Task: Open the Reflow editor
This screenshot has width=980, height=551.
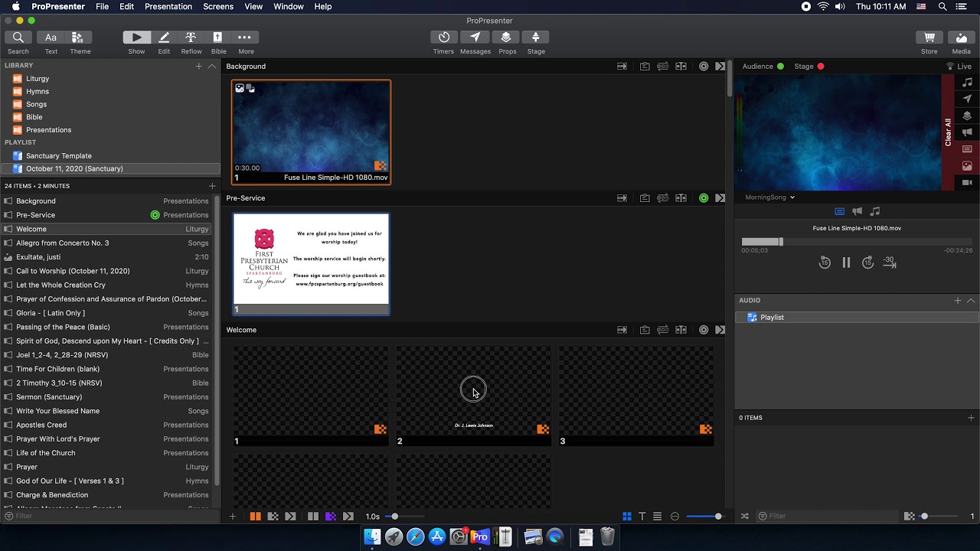Action: (191, 37)
